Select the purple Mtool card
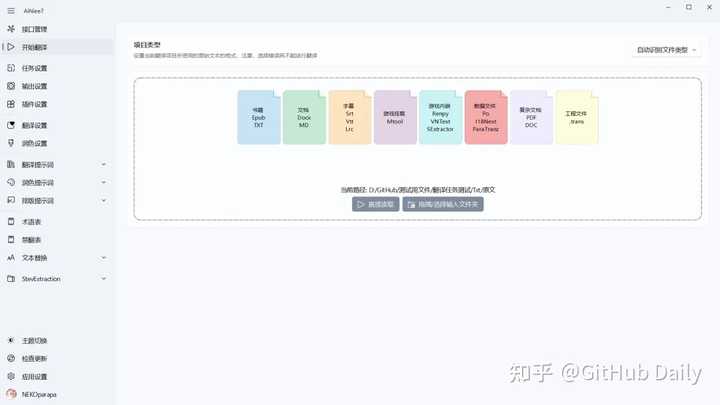The image size is (720, 405). point(395,118)
